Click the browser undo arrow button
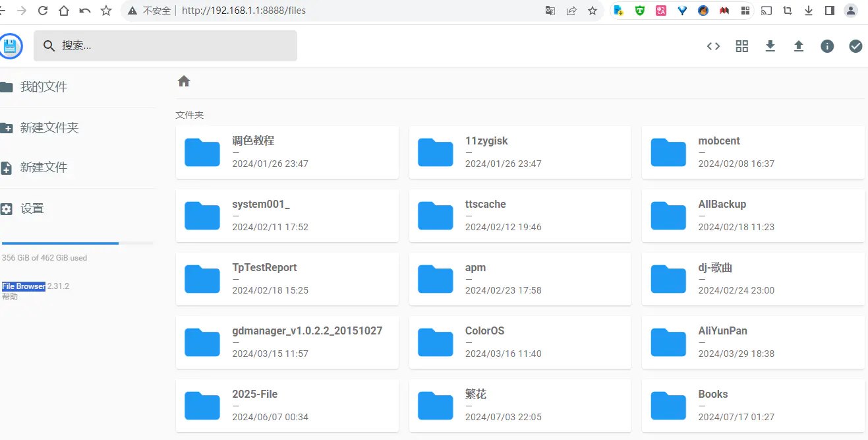The width and height of the screenshot is (868, 440). pyautogui.click(x=85, y=11)
